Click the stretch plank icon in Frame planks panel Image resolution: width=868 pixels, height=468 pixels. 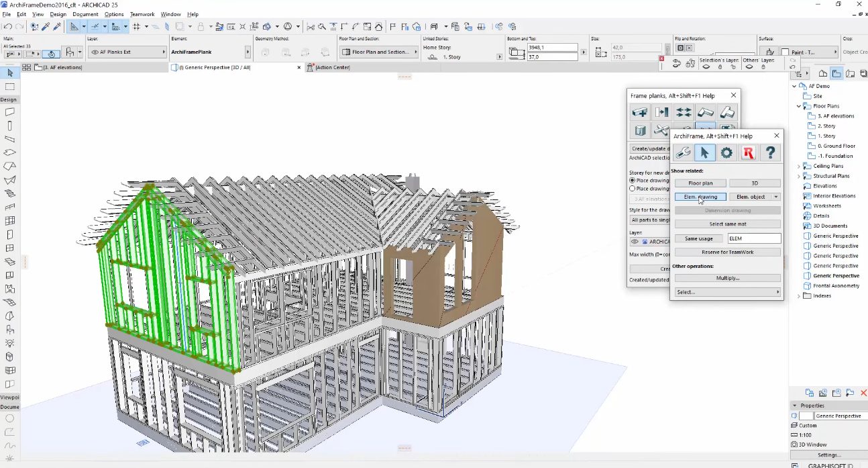661,112
